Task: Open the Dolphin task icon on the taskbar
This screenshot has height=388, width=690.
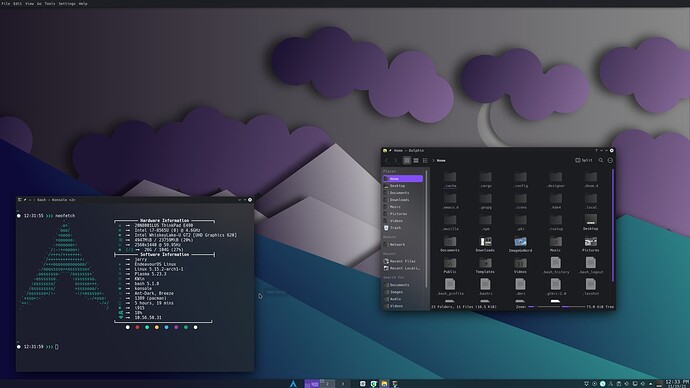Action: tap(384, 384)
